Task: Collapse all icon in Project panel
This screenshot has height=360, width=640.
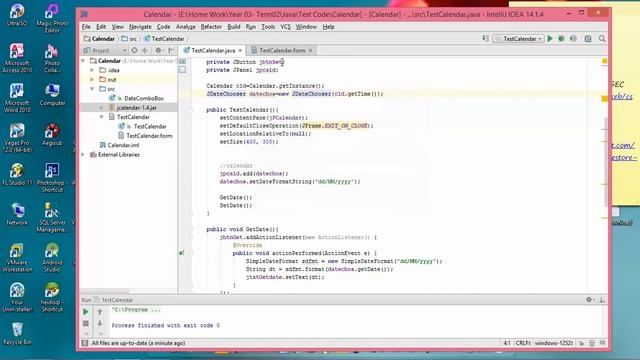Action: coord(144,50)
